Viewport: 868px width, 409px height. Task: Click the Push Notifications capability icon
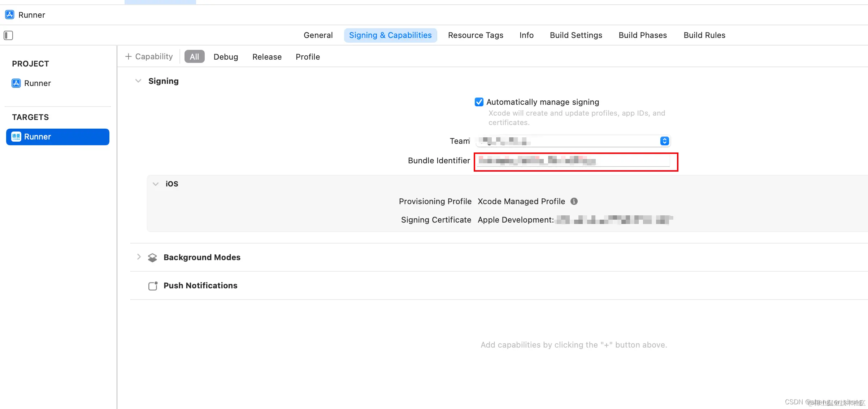[x=153, y=286]
